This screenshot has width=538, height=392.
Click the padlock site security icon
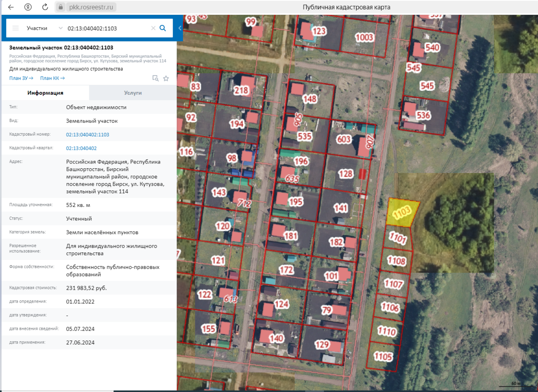61,7
